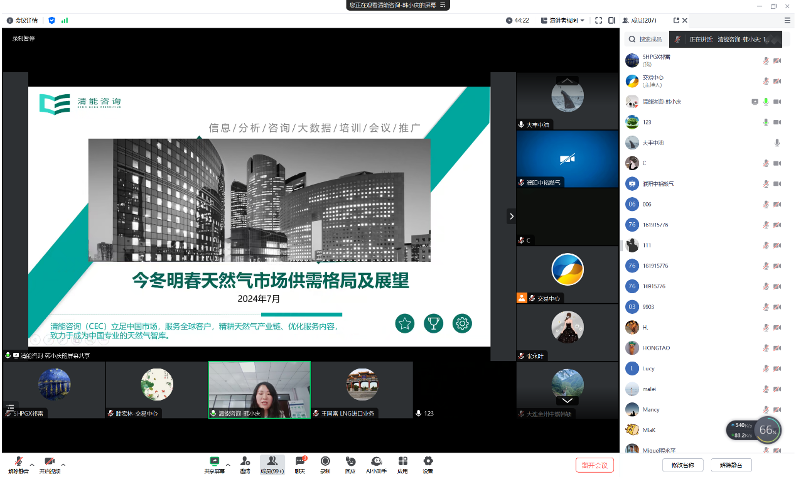This screenshot has height=479, width=796.
Task: Collapse the side video strip arrow
Action: tap(511, 216)
